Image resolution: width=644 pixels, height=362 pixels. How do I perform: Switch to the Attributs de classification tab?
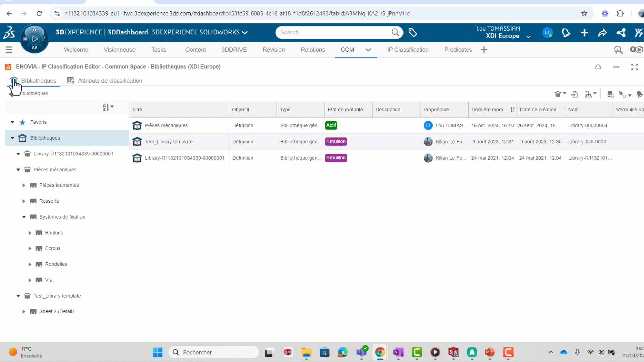click(110, 80)
